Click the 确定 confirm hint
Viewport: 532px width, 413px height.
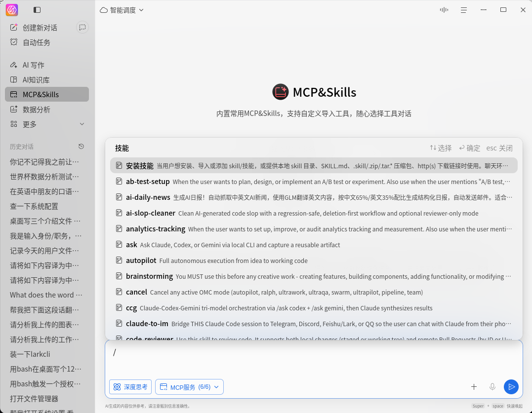[x=470, y=148]
